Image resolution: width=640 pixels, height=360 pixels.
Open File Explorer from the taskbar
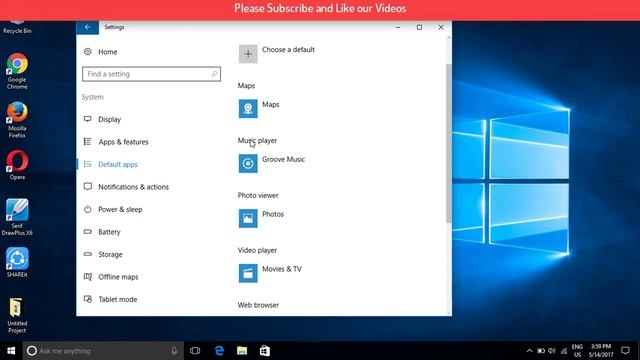coord(242,351)
